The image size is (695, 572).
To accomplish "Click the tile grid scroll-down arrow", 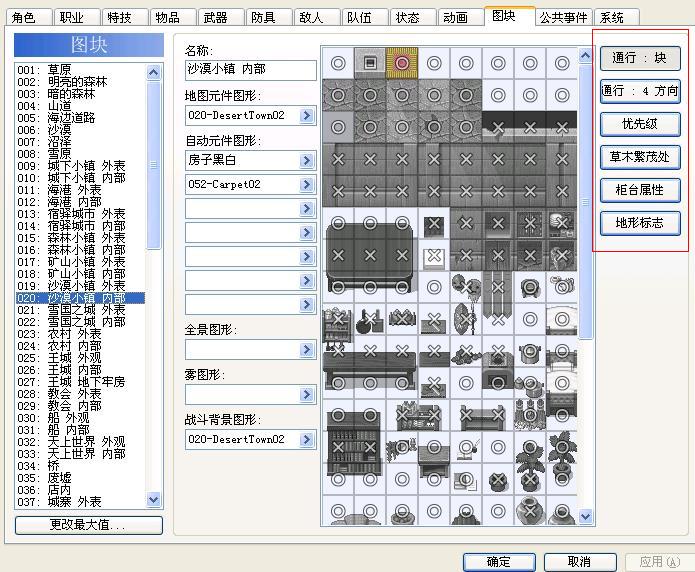I will pos(586,516).
